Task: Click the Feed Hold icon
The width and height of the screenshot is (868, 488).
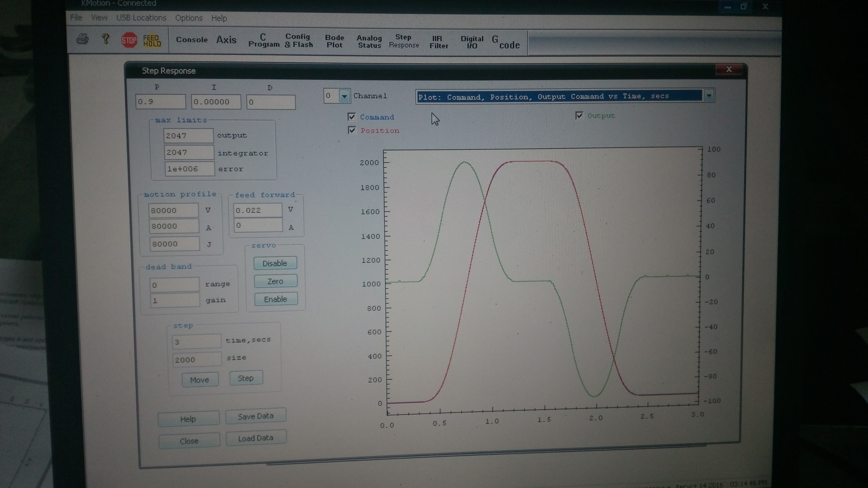Action: click(152, 40)
